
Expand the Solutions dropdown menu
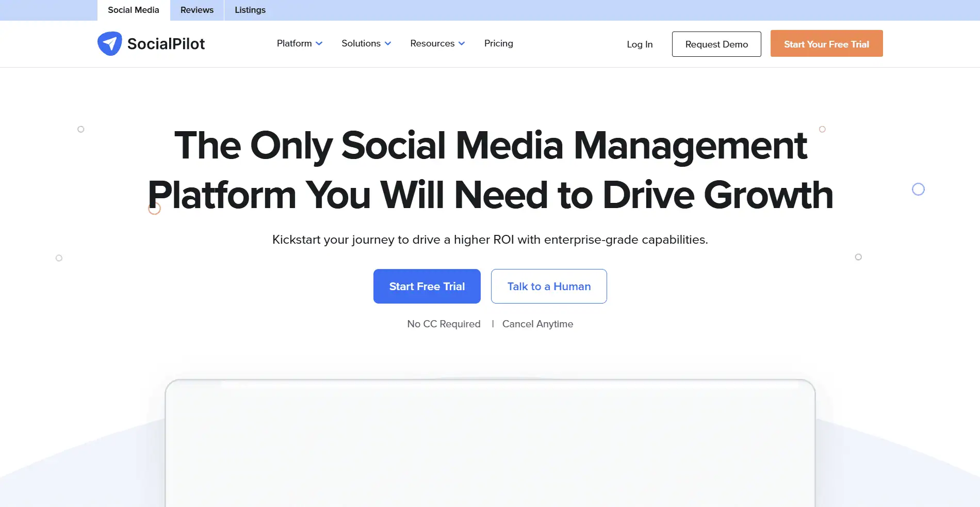pos(366,43)
